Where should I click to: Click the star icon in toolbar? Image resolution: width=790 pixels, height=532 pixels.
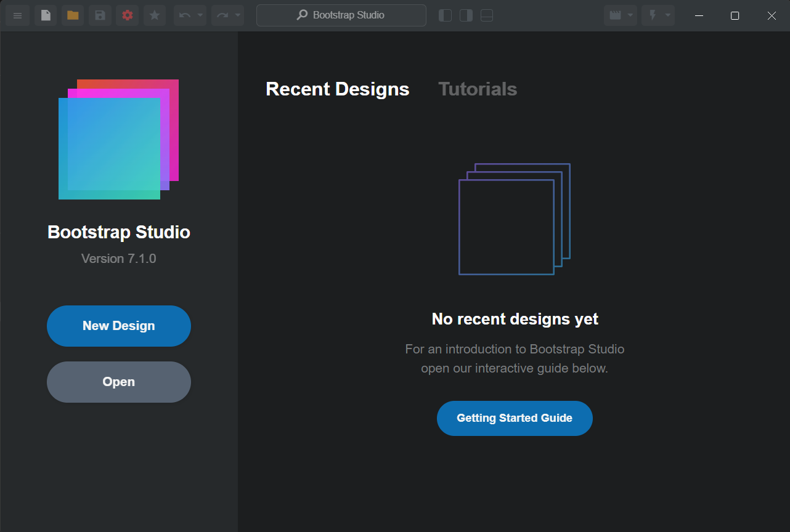coord(155,15)
